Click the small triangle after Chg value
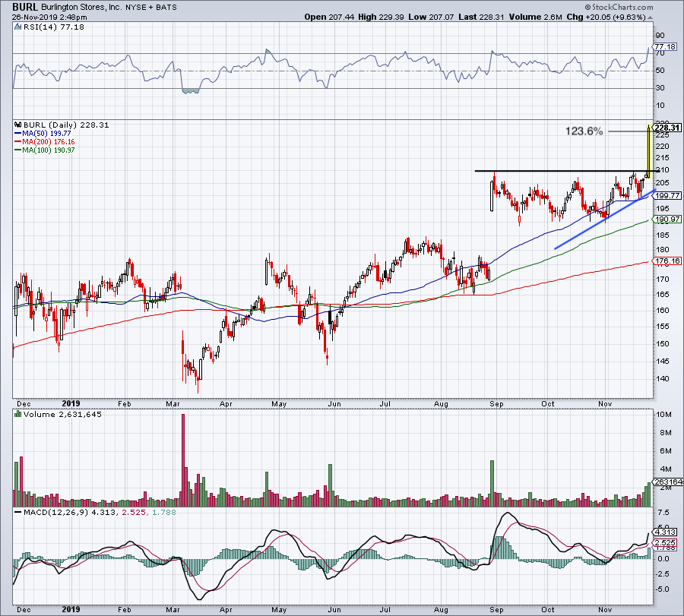Image resolution: width=684 pixels, height=616 pixels. coord(650,18)
